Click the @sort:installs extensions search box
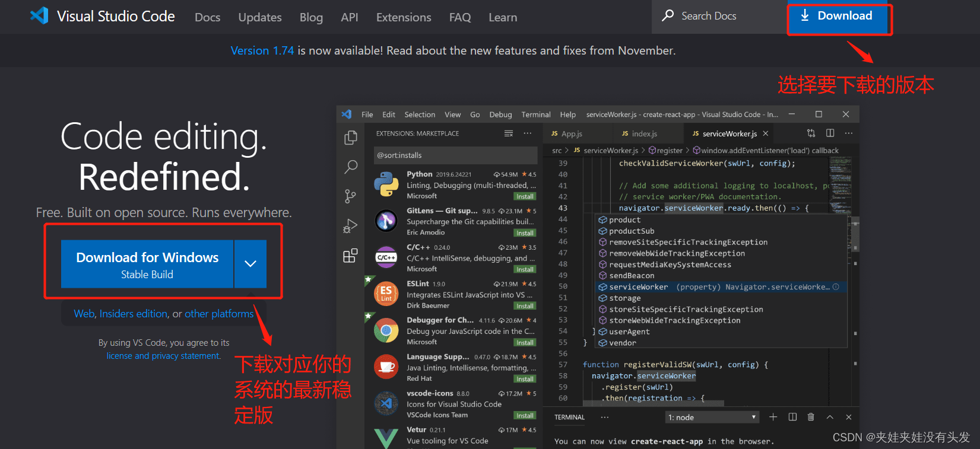This screenshot has width=980, height=449. pos(455,155)
